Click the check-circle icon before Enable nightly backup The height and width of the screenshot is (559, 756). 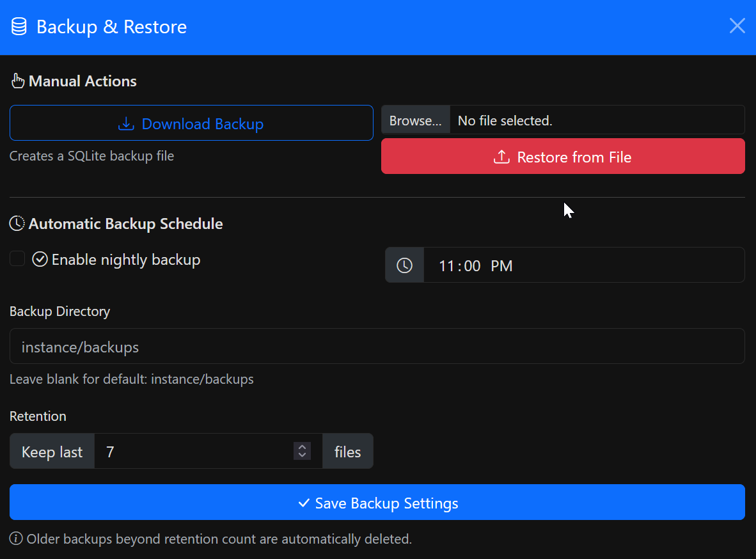point(40,259)
